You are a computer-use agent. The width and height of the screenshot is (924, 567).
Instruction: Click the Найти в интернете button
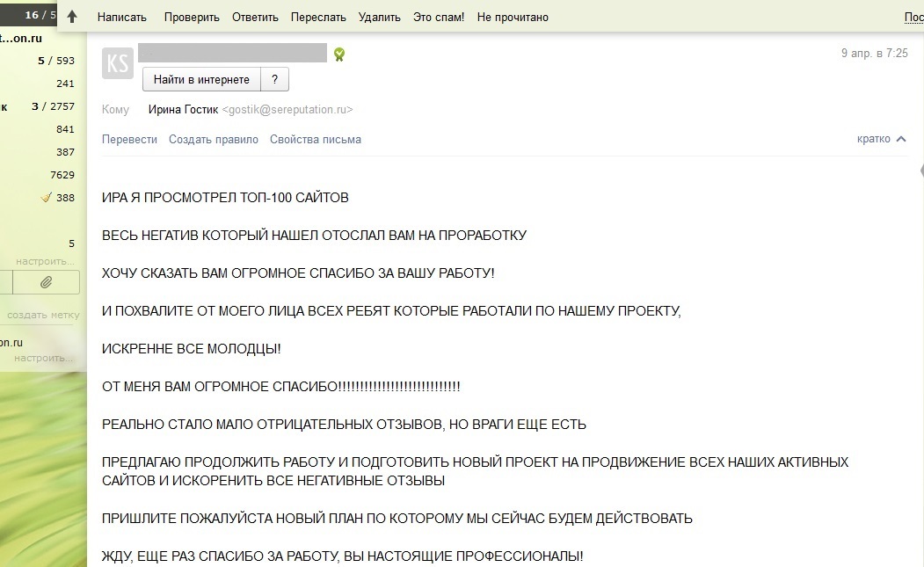201,80
